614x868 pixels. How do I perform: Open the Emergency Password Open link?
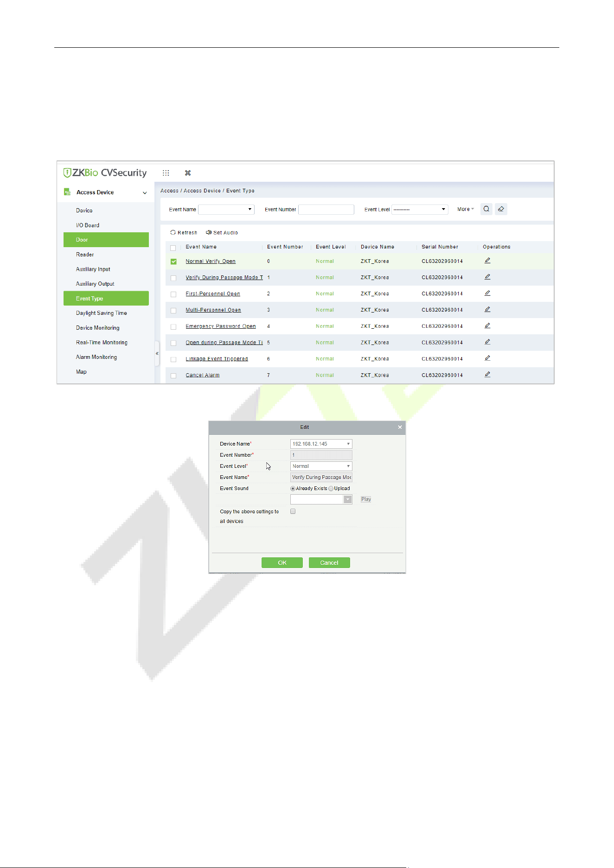click(221, 326)
